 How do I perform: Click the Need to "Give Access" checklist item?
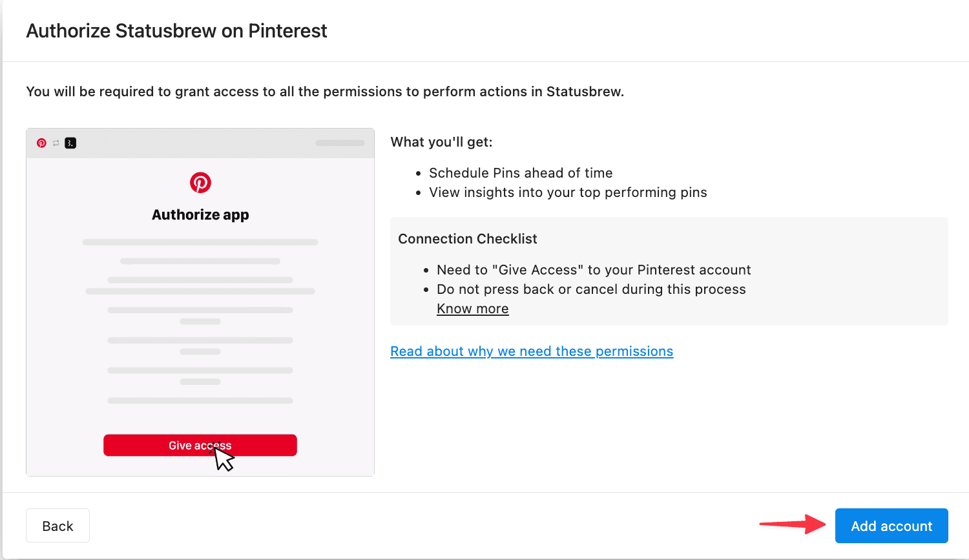click(594, 270)
